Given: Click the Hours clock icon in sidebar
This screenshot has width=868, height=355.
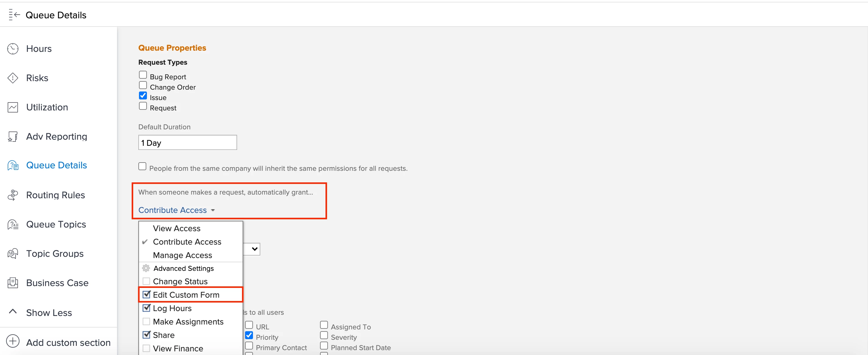Looking at the screenshot, I should (13, 48).
